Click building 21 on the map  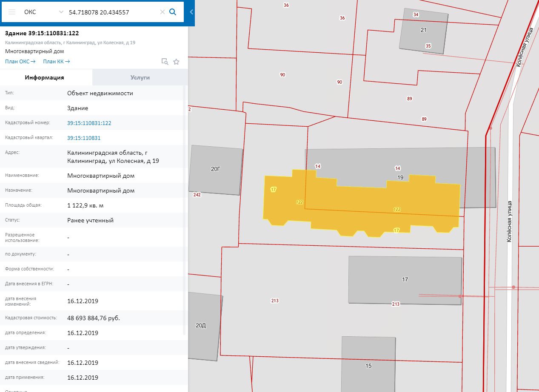point(424,30)
